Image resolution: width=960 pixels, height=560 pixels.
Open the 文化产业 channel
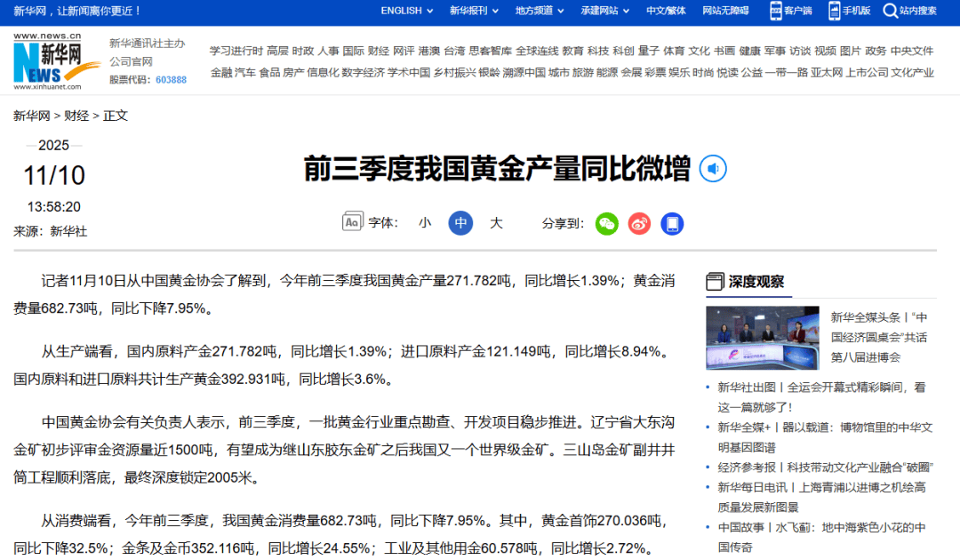coord(912,73)
